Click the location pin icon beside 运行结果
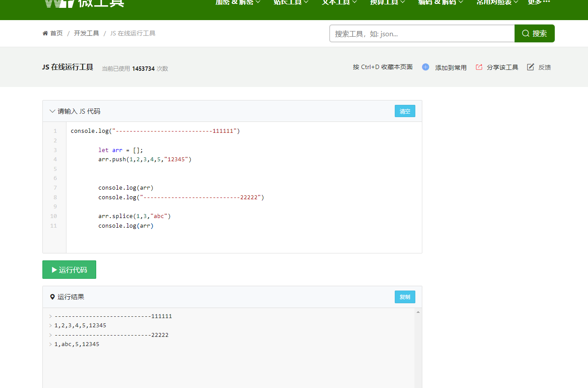 click(x=52, y=297)
